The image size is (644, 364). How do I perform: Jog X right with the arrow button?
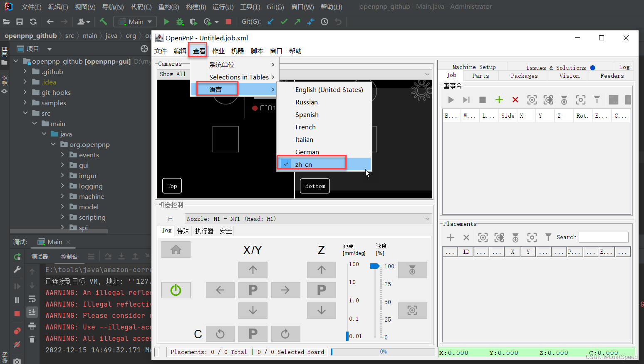(285, 290)
